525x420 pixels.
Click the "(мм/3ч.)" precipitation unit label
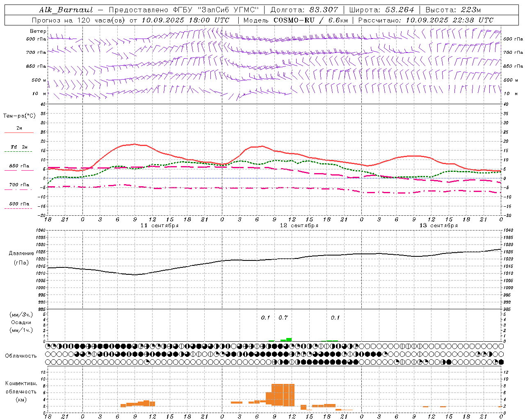[21, 315]
